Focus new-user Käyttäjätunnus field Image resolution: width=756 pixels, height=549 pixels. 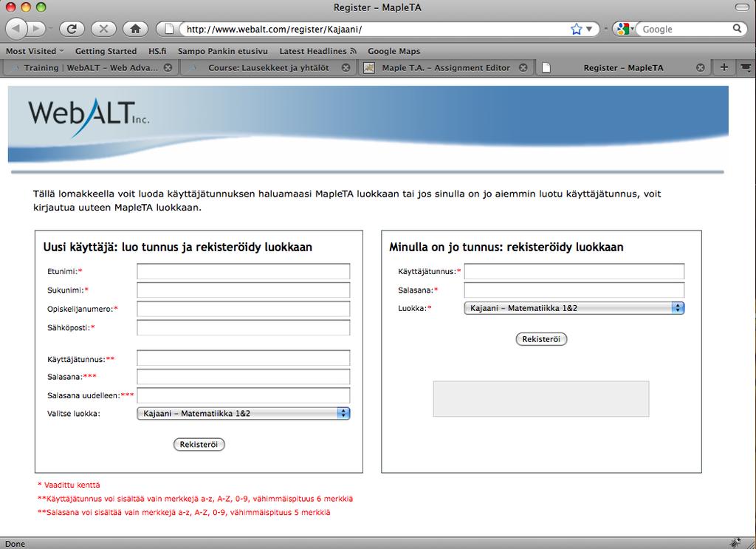tap(244, 358)
